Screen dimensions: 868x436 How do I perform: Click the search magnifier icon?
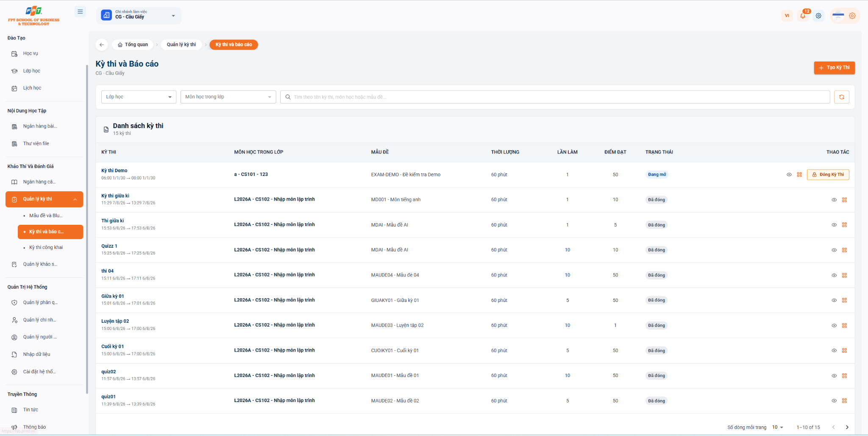(x=288, y=97)
